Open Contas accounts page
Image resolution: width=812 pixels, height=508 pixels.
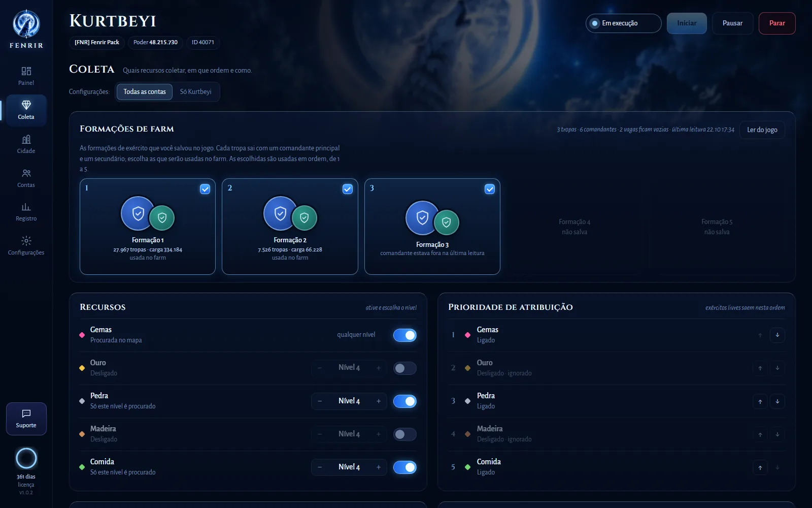(x=26, y=178)
